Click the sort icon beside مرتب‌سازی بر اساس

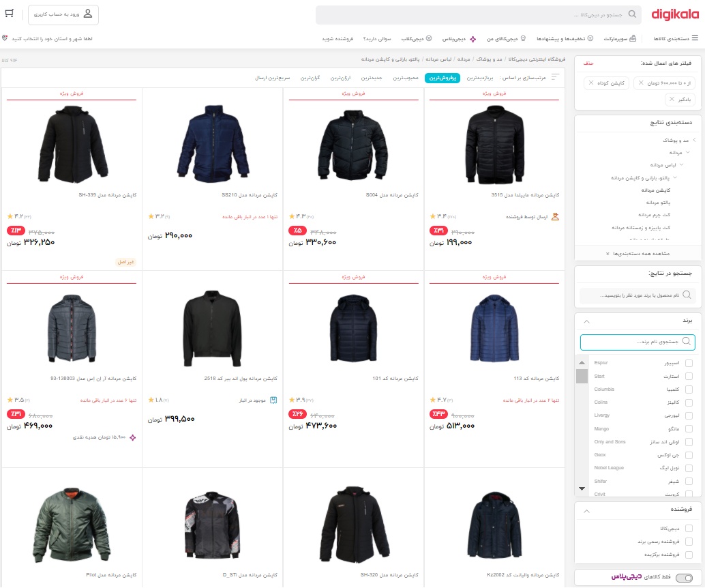[556, 78]
